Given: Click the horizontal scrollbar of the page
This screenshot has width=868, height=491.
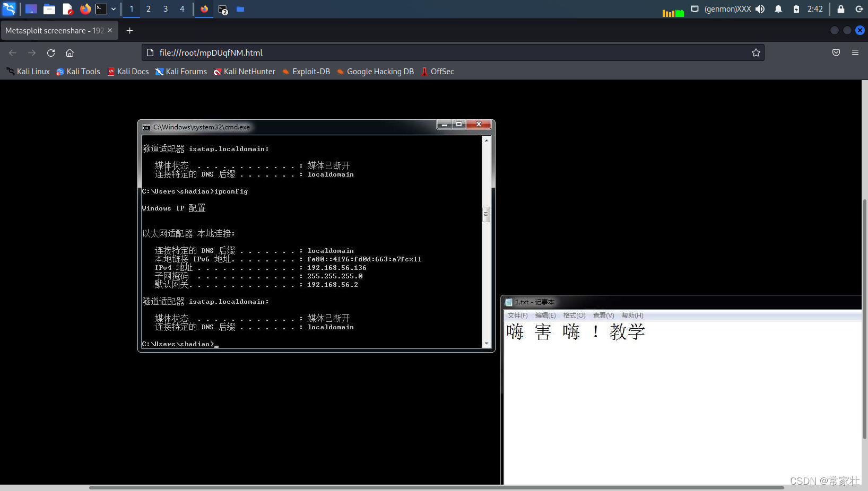Looking at the screenshot, I should click(436, 487).
